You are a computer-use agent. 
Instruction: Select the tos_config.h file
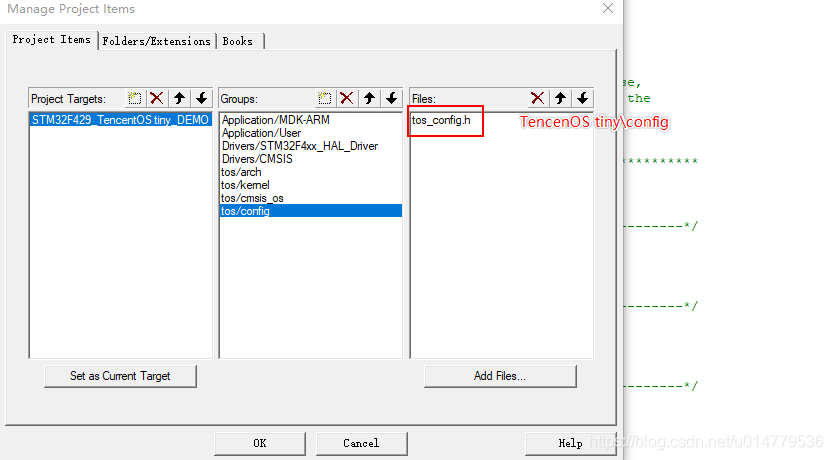(x=441, y=120)
